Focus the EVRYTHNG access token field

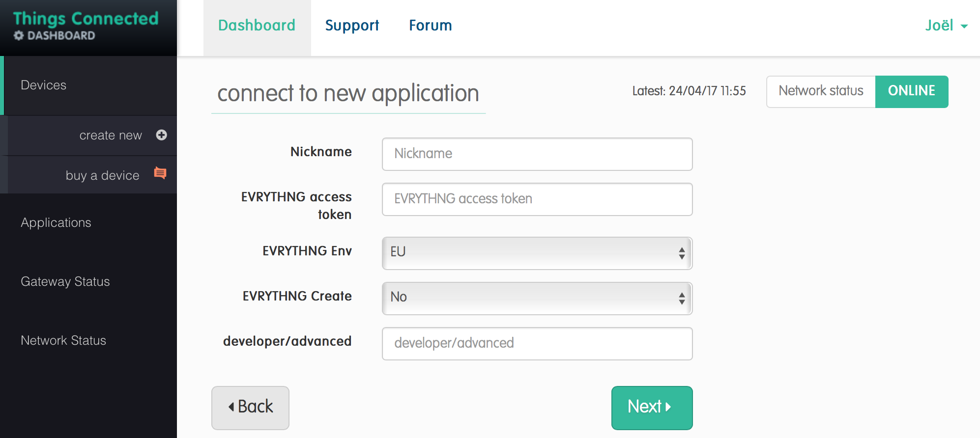[x=537, y=199]
